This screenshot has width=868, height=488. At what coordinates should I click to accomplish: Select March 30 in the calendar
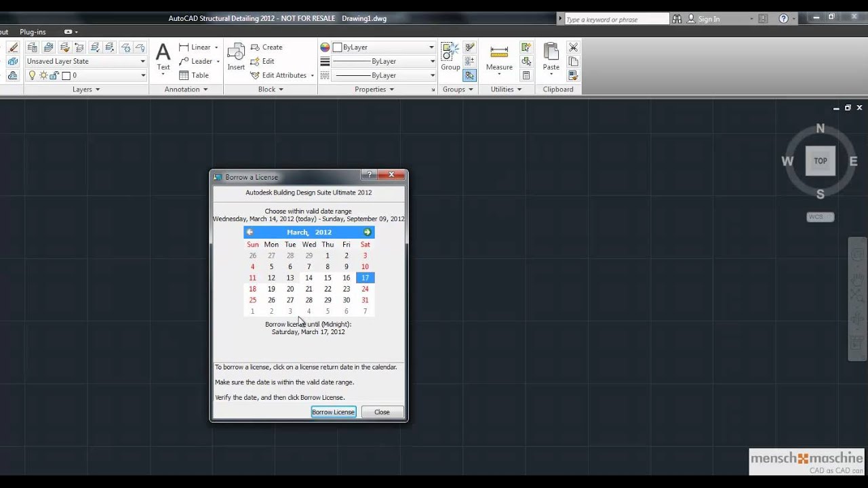tap(347, 300)
